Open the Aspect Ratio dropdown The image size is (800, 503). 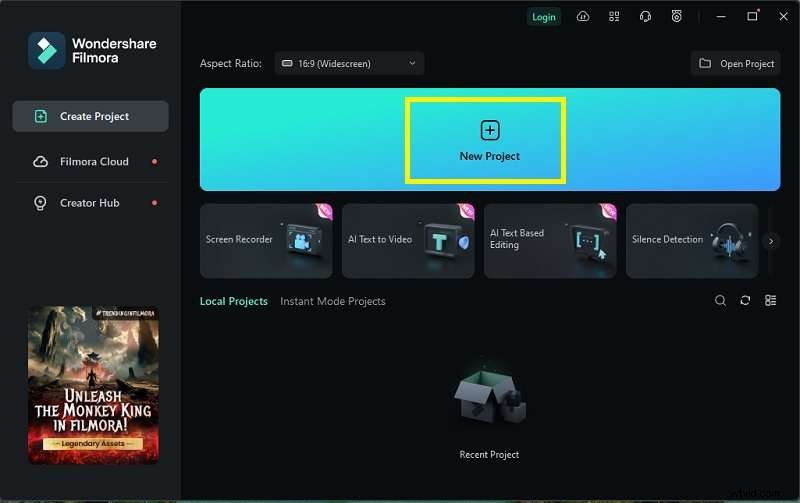[x=349, y=64]
